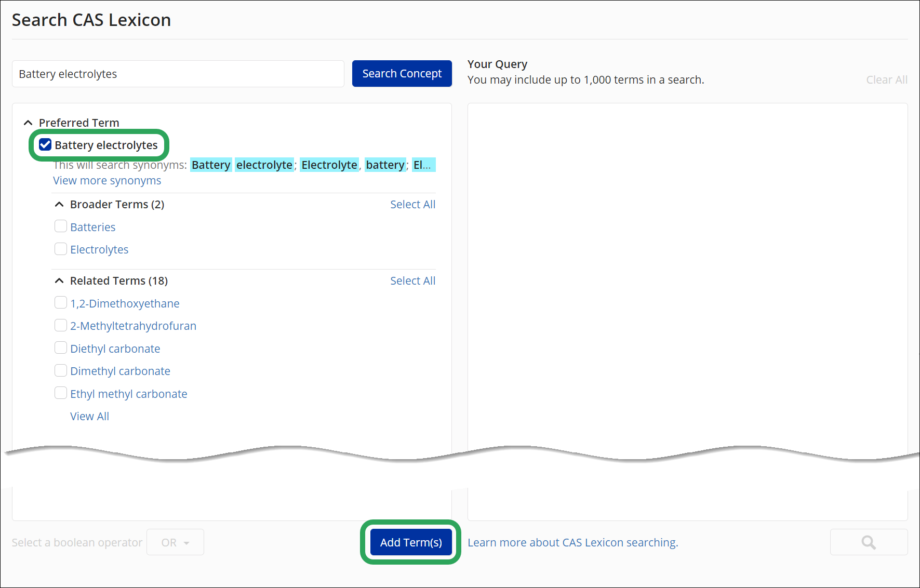Screen dimensions: 920x588
Task: Select the Diethyl carbonate checkbox
Action: point(61,348)
